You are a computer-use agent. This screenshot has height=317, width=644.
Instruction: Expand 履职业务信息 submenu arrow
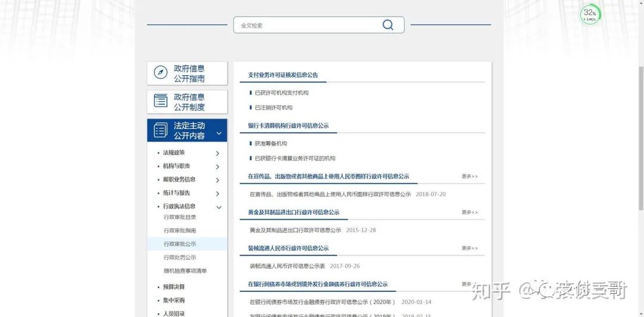pos(217,180)
